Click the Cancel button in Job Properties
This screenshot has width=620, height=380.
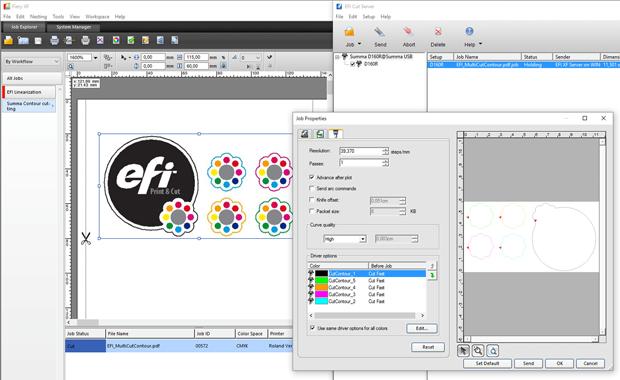point(590,363)
